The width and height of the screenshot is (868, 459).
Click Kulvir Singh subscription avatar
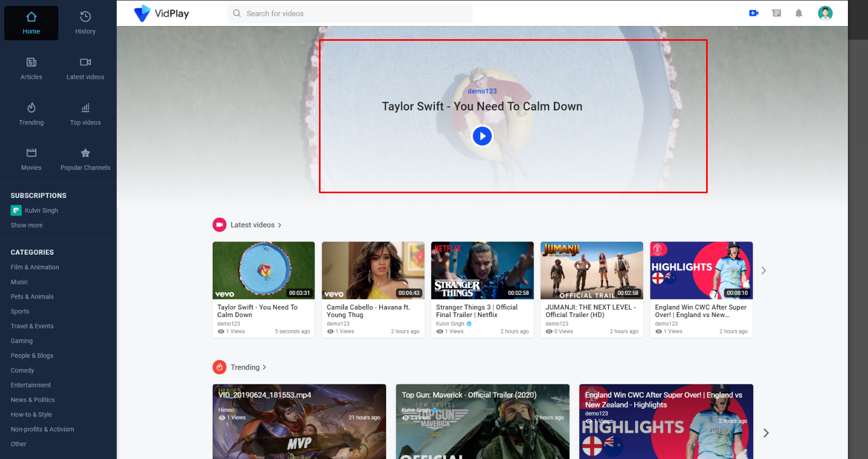(16, 210)
